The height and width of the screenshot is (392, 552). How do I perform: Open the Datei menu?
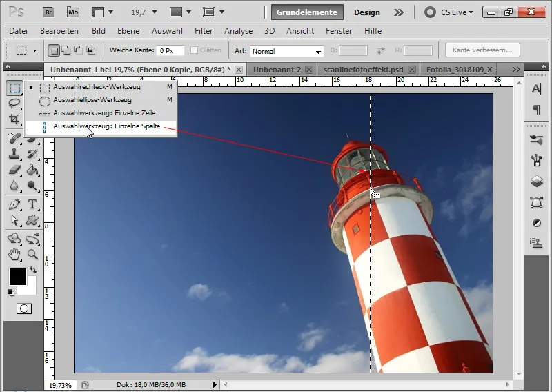coord(19,31)
